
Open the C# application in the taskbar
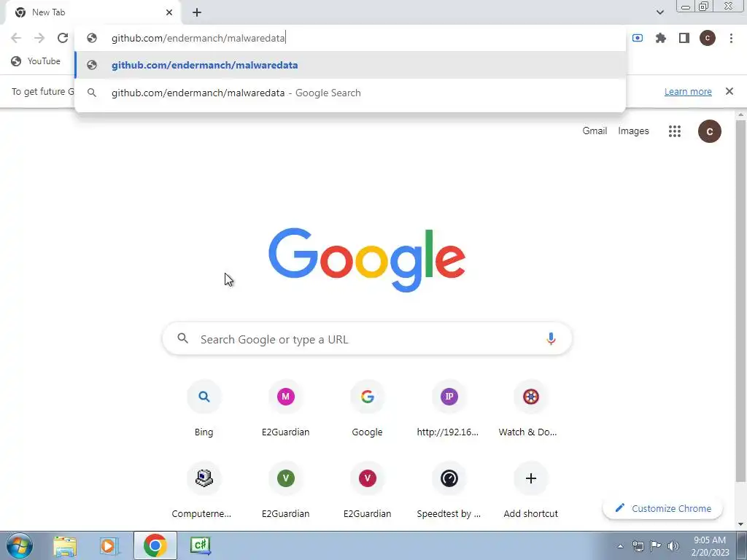point(200,545)
